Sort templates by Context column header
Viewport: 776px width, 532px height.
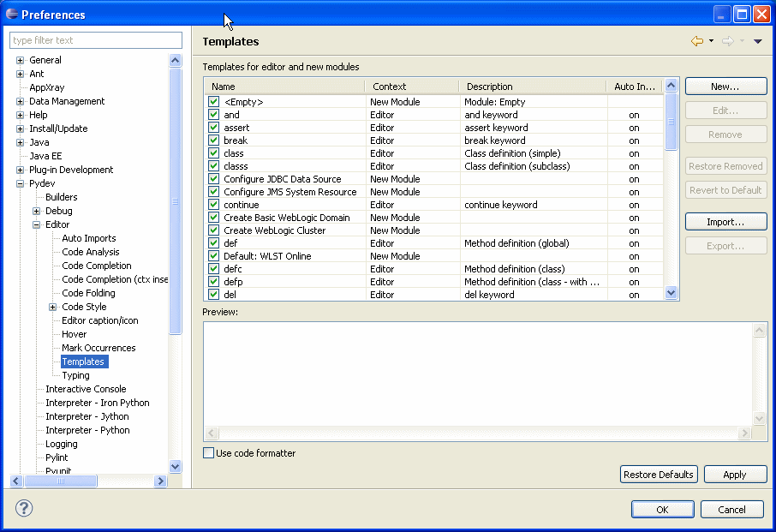(411, 87)
